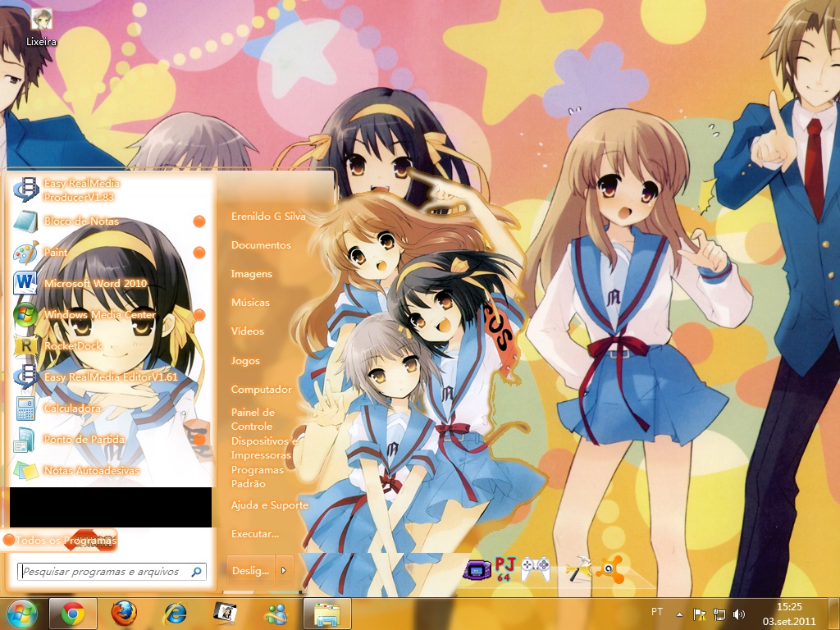Show hidden system tray icons
Viewport: 840px width, 630px height.
click(678, 613)
